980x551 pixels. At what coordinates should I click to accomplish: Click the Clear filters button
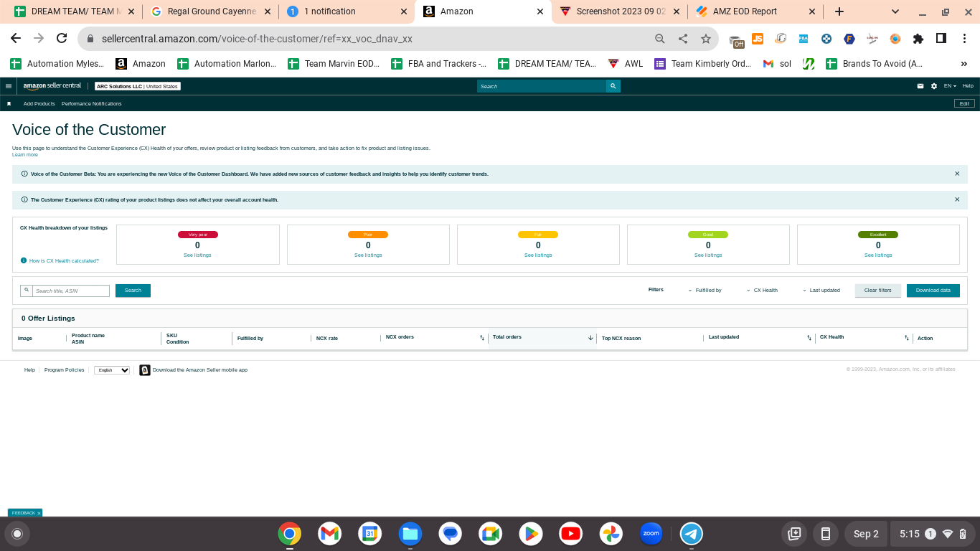tap(878, 291)
